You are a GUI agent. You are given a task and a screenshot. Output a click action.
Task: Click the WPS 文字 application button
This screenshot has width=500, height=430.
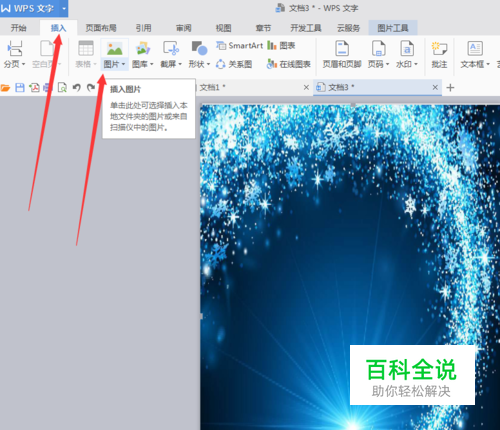click(x=29, y=8)
